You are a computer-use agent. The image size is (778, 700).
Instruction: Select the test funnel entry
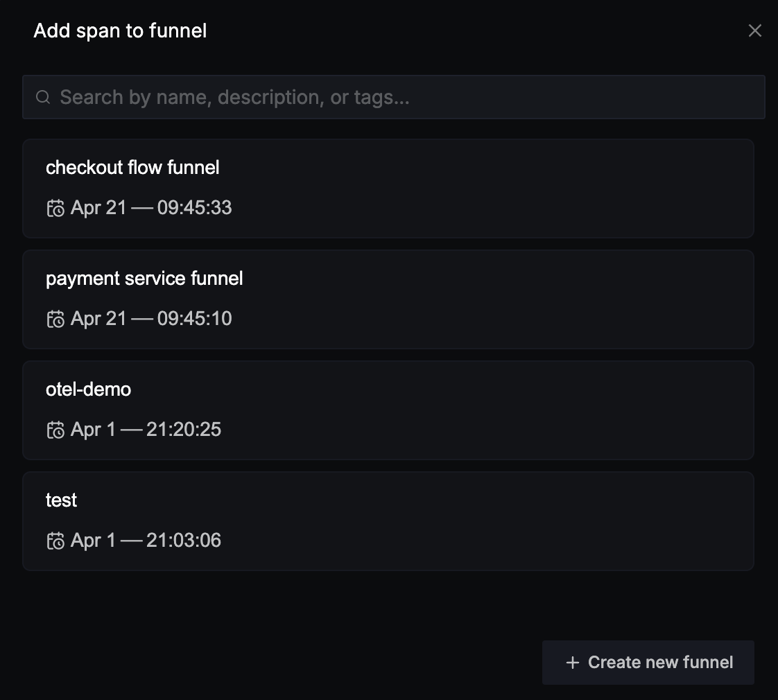(x=388, y=521)
